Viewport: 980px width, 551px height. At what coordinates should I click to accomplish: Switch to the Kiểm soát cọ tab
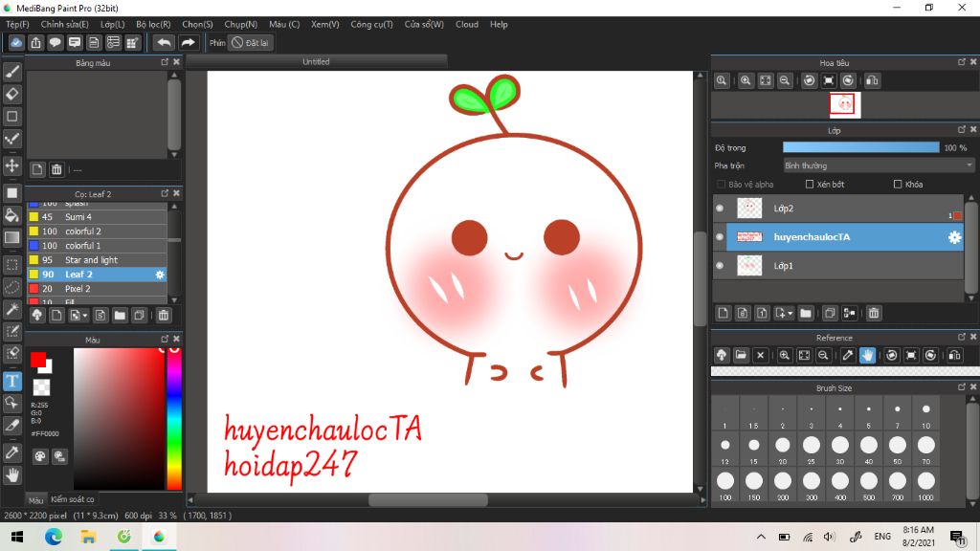73,499
